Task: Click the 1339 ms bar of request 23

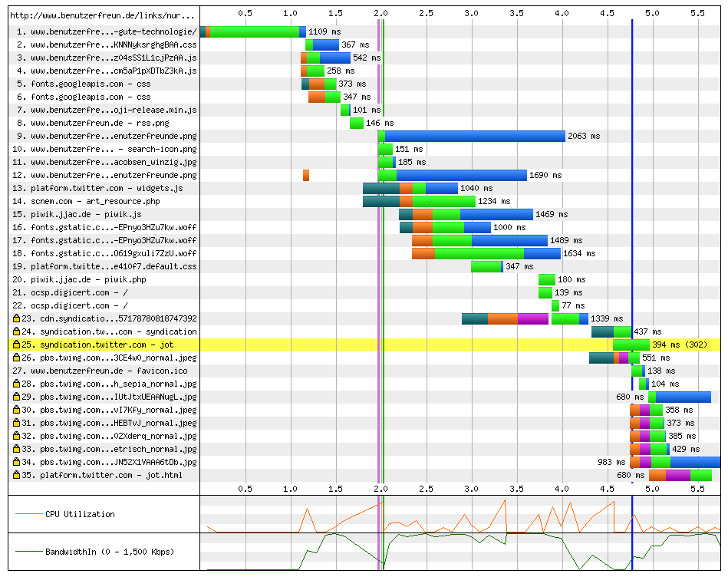Action: [525, 318]
